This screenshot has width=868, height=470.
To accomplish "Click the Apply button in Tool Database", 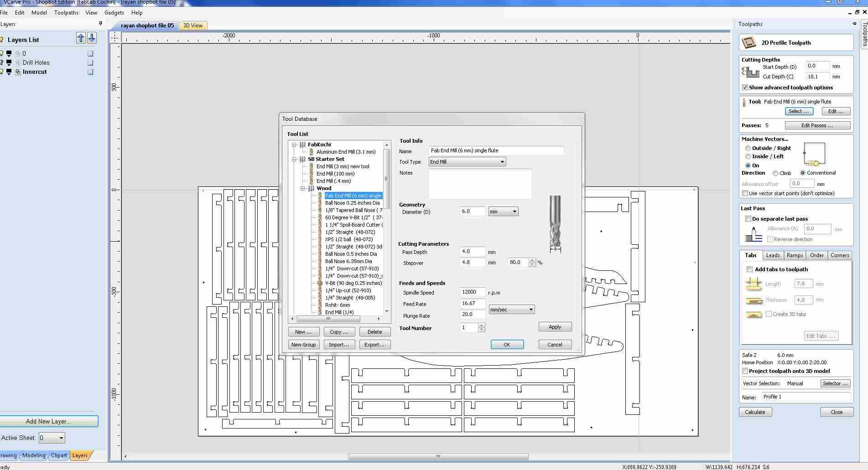I will [x=555, y=327].
